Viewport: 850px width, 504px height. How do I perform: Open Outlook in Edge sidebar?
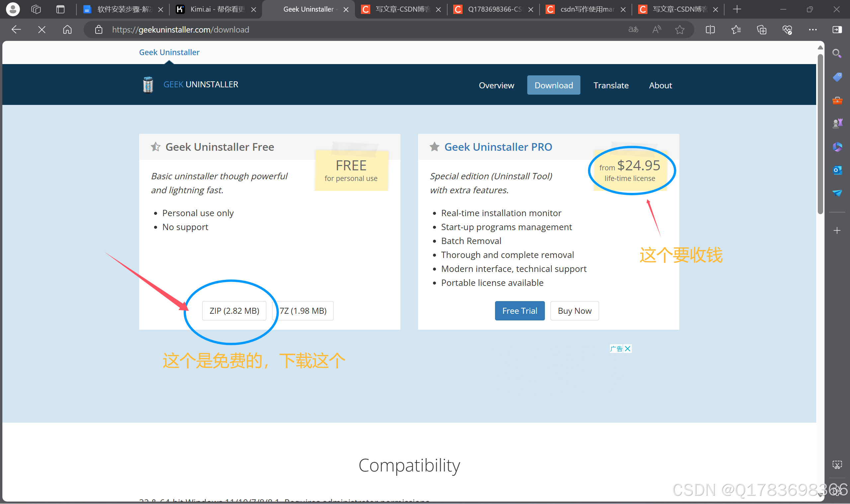837,170
